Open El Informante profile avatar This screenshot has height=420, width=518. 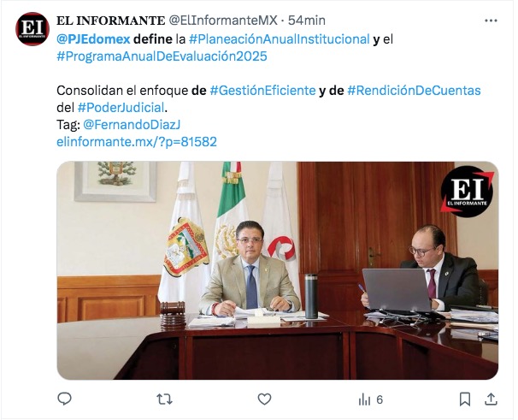[x=32, y=29]
